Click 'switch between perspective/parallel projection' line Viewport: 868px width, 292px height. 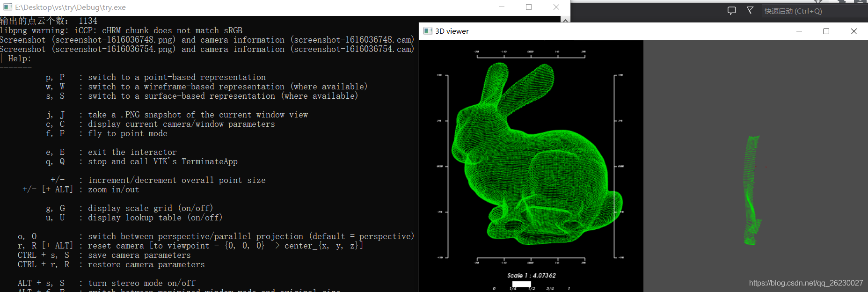(x=251, y=236)
